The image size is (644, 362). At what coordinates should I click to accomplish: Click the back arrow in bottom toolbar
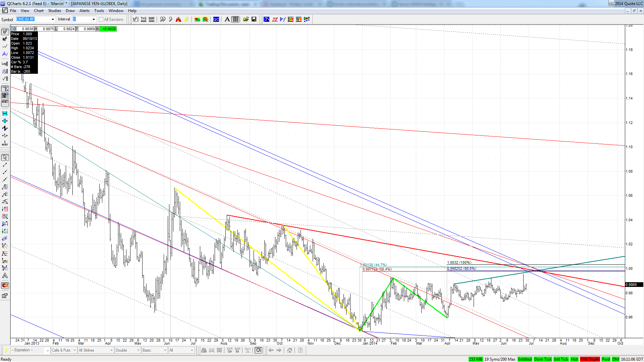(x=271, y=350)
